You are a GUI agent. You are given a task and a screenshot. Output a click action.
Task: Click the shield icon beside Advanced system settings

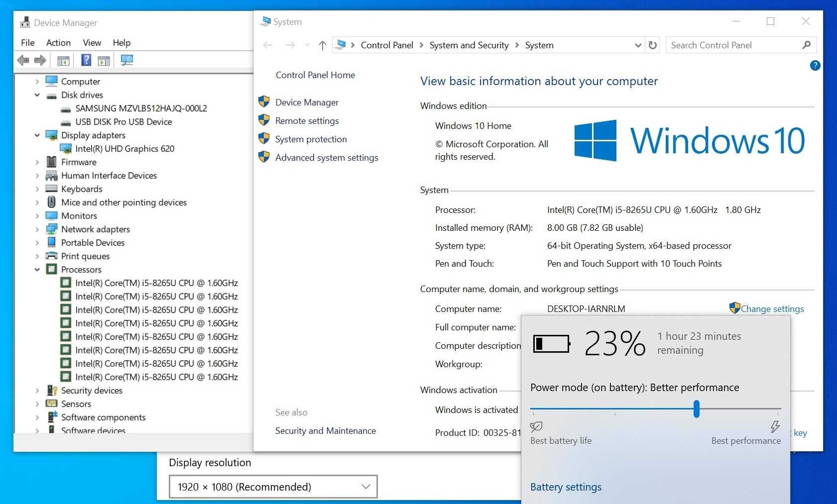264,157
